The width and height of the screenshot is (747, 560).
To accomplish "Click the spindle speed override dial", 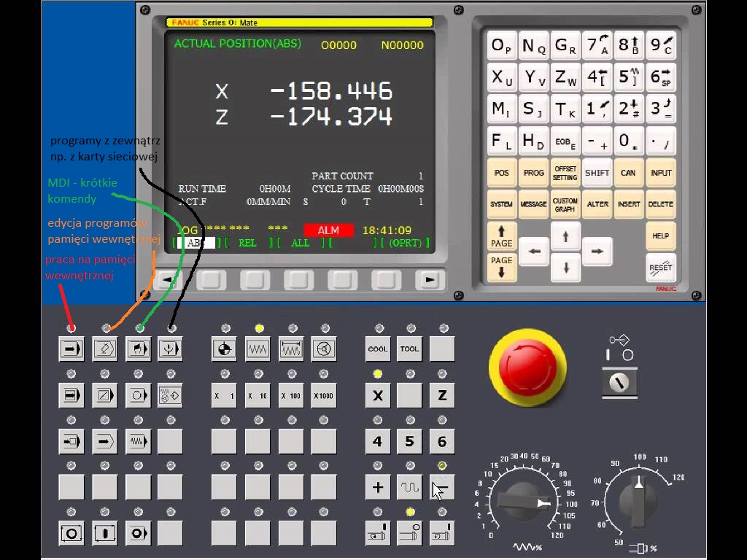I will click(638, 500).
